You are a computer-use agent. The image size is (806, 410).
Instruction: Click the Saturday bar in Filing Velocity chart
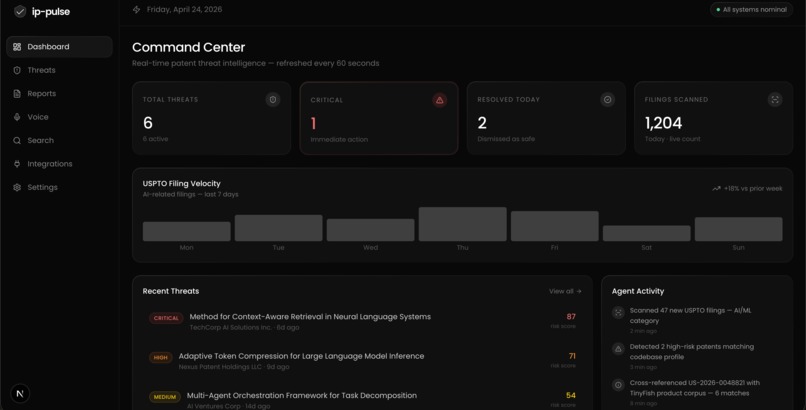(x=647, y=233)
